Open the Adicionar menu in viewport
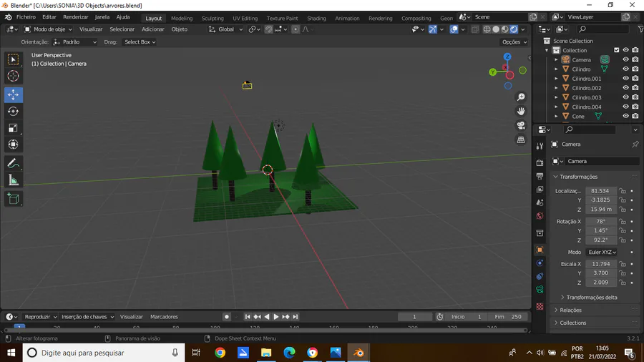Screen dimensions: 644x362 tap(153, 29)
